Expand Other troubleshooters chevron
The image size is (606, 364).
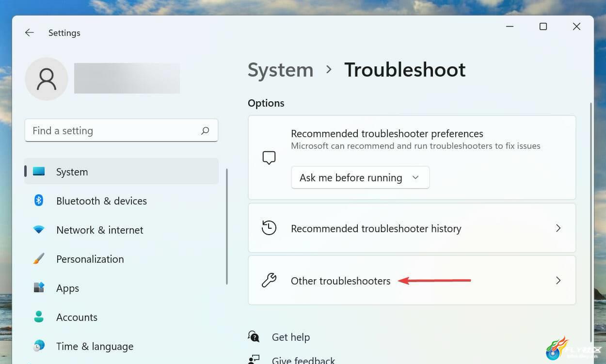(558, 280)
